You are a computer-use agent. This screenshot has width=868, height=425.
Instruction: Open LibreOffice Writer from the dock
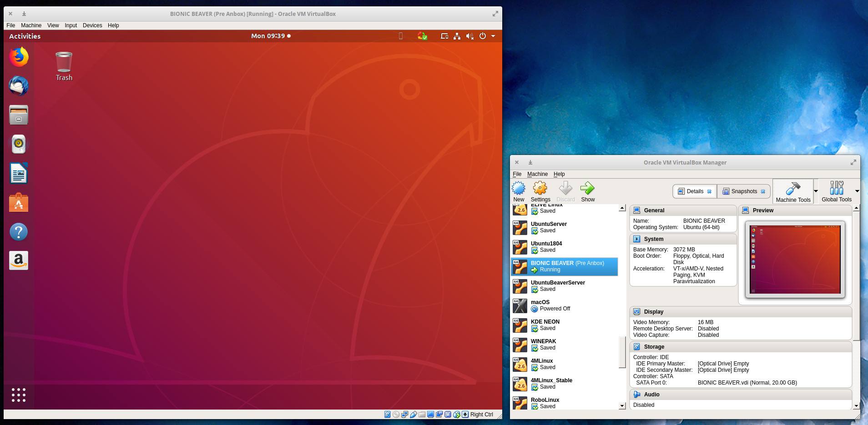tap(19, 173)
